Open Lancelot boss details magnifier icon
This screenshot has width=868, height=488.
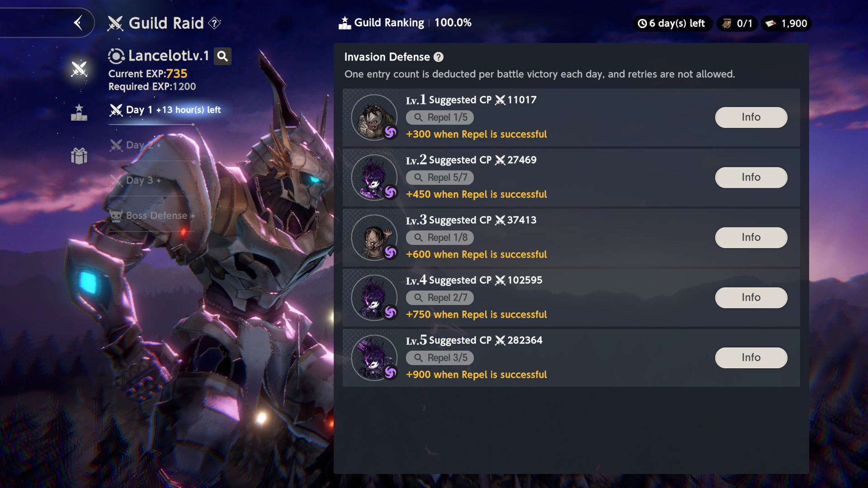click(x=222, y=56)
